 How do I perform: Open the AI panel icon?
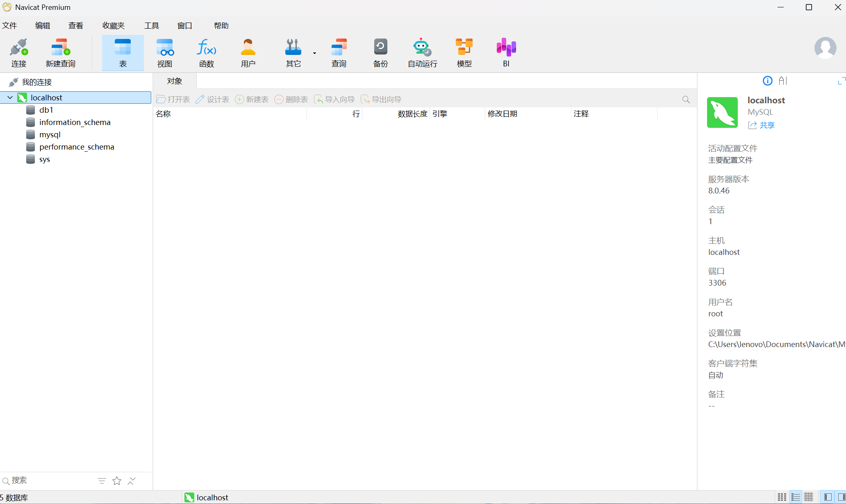[783, 81]
